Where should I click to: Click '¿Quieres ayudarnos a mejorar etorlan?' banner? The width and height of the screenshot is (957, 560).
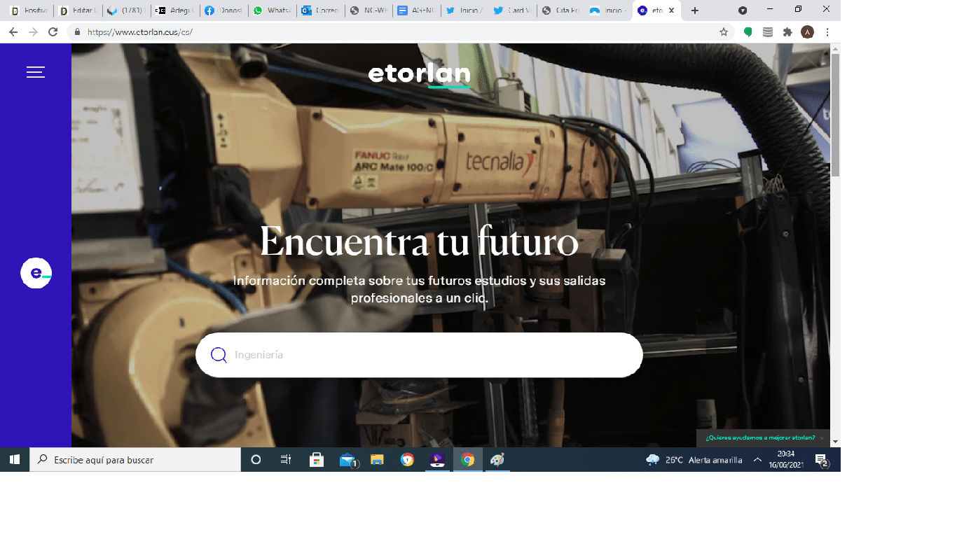[x=760, y=437]
